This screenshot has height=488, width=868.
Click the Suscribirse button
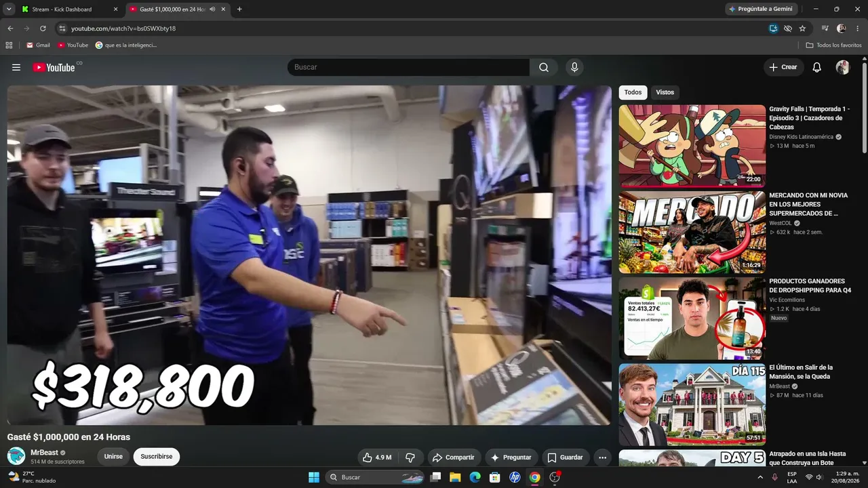point(157,457)
